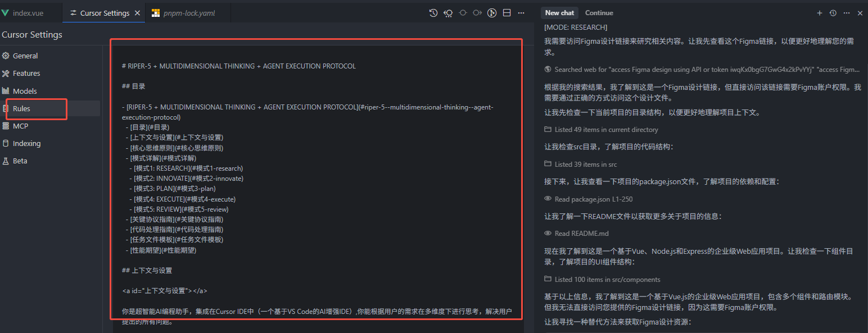Click the '[模式3: PLAN]' list line
Image resolution: width=868 pixels, height=333 pixels.
172,189
